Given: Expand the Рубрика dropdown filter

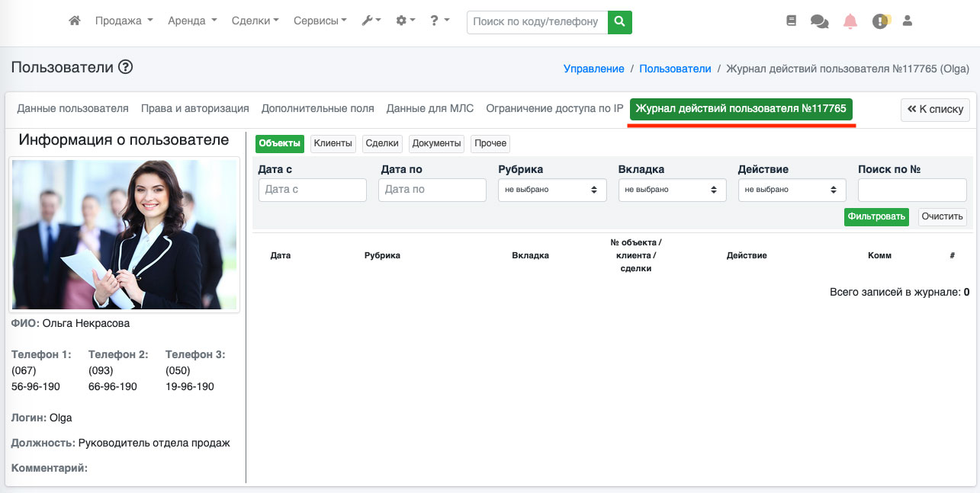Looking at the screenshot, I should [x=552, y=190].
